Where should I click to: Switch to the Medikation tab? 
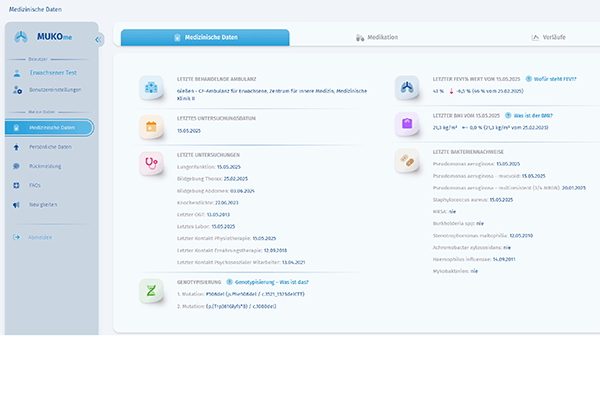(x=377, y=37)
